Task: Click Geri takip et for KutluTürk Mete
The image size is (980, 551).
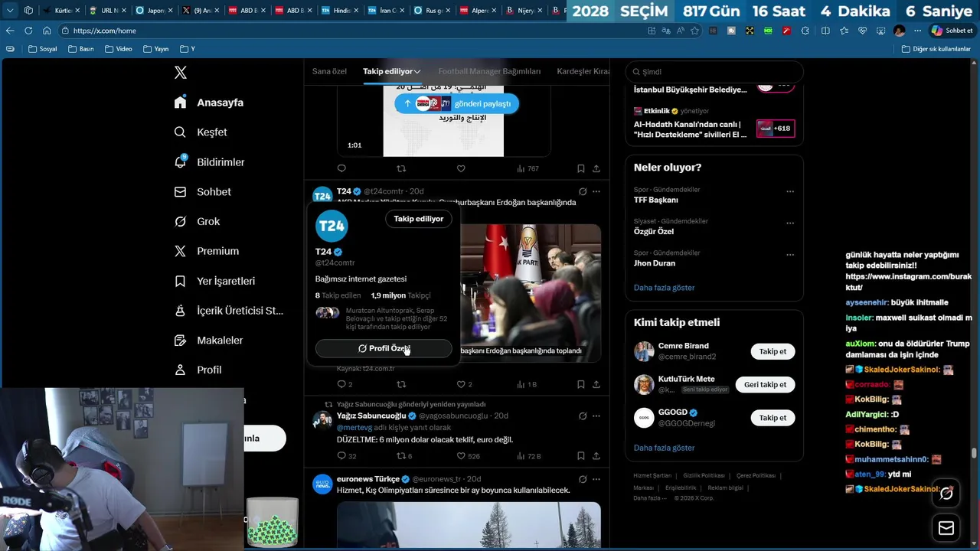Action: (x=765, y=385)
